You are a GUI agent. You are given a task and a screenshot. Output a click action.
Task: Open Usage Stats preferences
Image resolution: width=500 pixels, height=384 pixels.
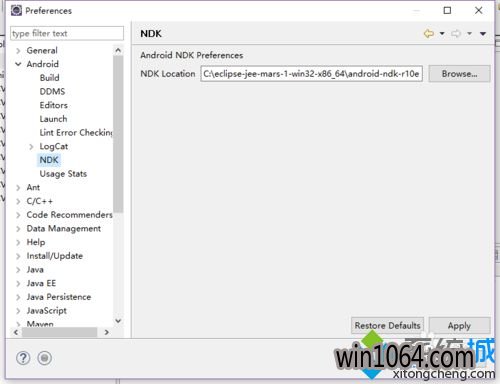click(x=63, y=174)
